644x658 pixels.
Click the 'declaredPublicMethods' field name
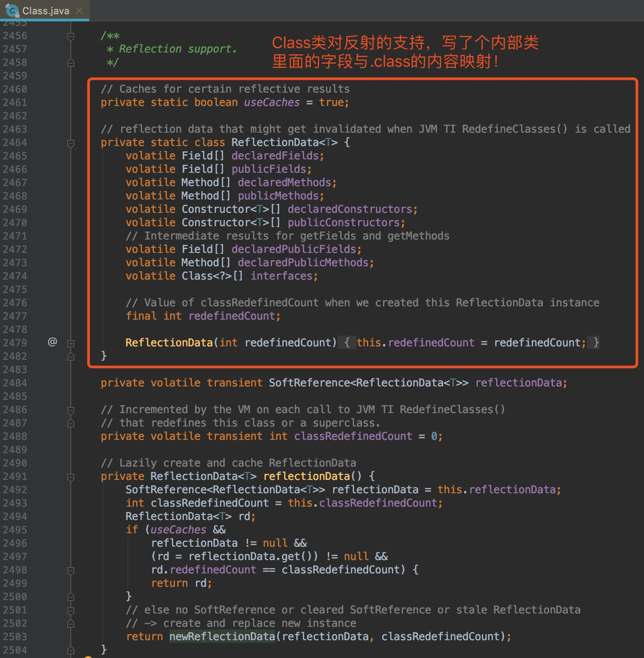303,263
